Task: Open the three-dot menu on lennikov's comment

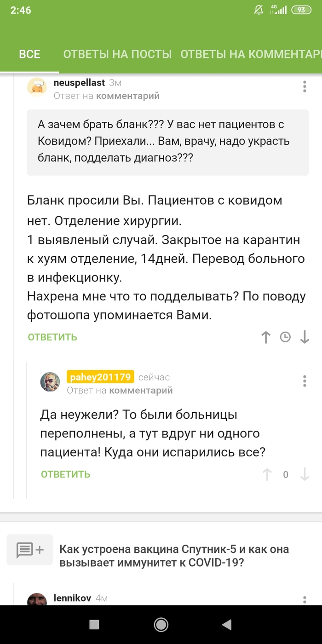Action: (305, 599)
